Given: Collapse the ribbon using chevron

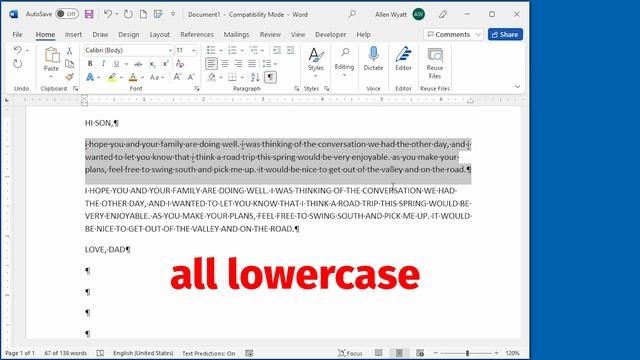Looking at the screenshot, I should [x=517, y=87].
